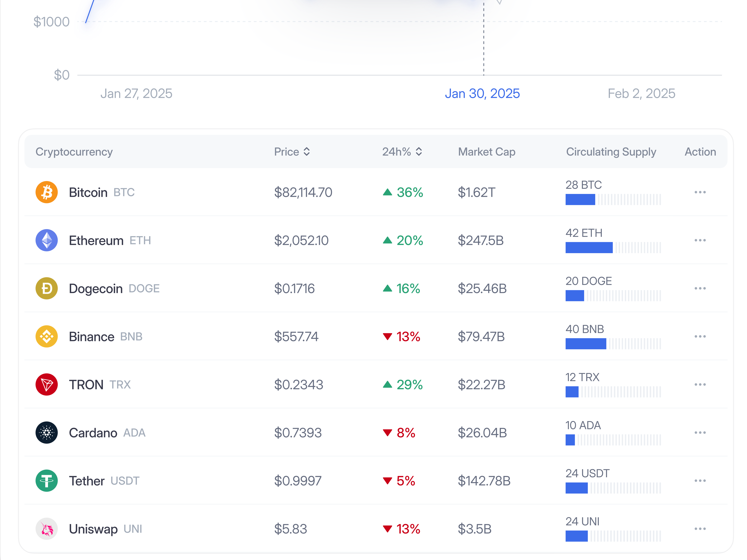The height and width of the screenshot is (560, 747).
Task: Click market cap $142.78B
Action: point(484,481)
